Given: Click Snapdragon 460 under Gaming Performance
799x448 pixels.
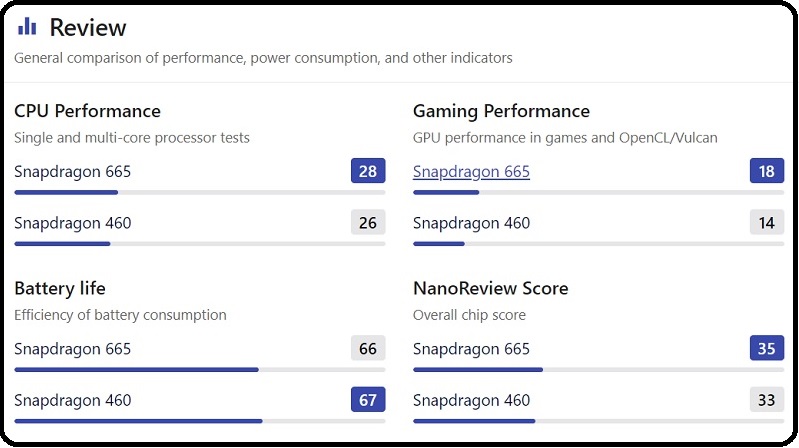Looking at the screenshot, I should (x=471, y=223).
